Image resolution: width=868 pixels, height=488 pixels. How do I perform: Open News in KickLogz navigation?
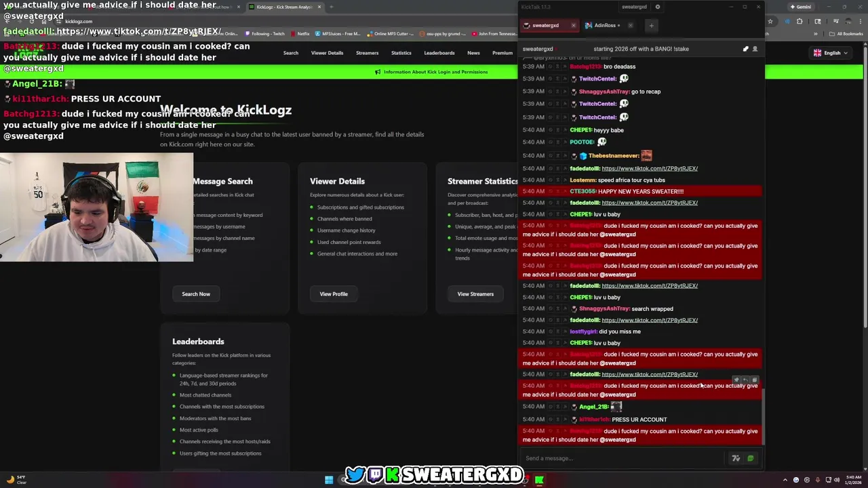473,53
